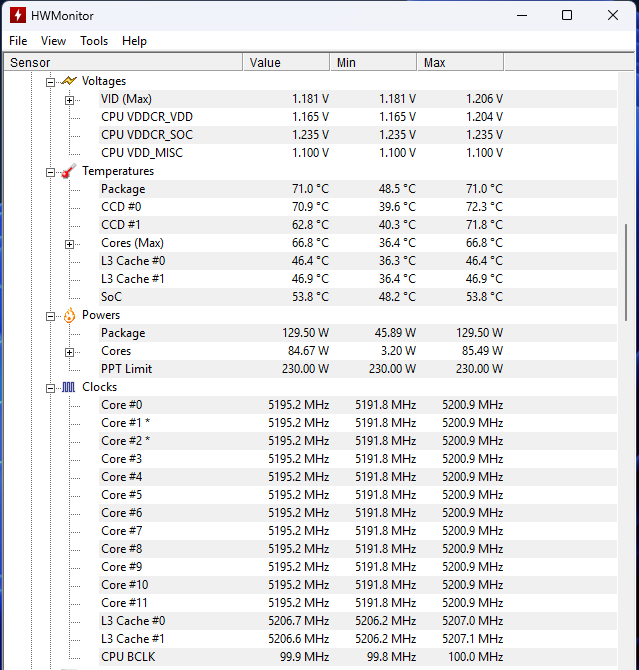The height and width of the screenshot is (670, 639).
Task: Select the Core #7 clock row
Action: [x=358, y=531]
